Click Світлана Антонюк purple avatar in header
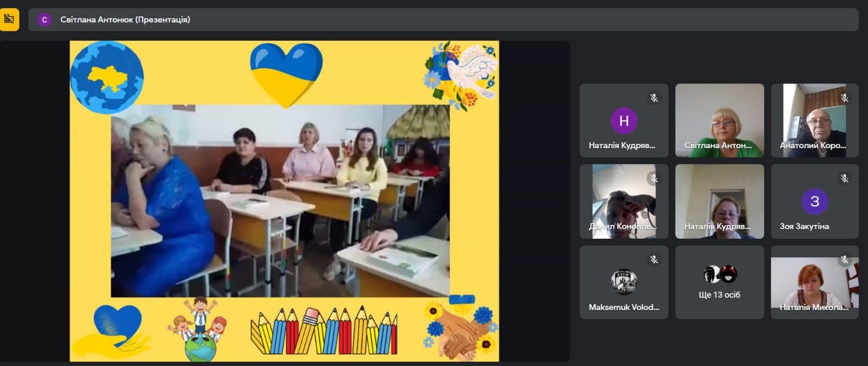Viewport: 868px width, 366px height. pos(44,20)
